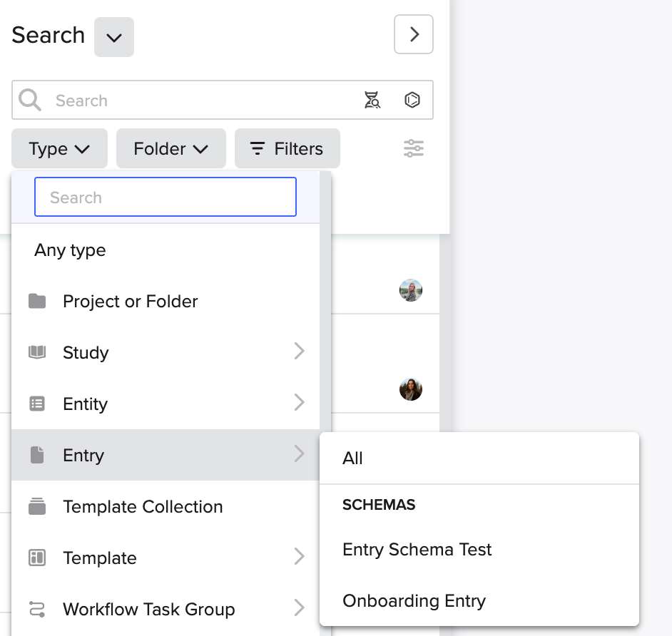Image resolution: width=672 pixels, height=636 pixels.
Task: Choose All in Entry submenu
Action: [352, 458]
